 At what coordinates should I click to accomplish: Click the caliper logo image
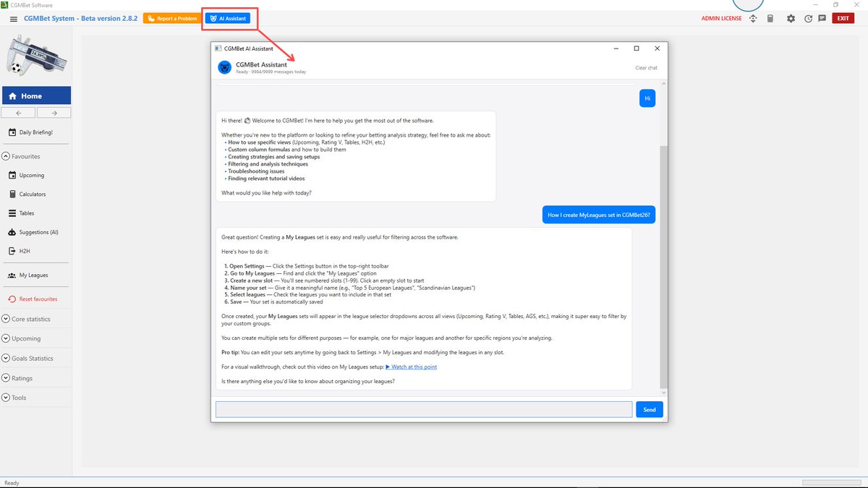[x=36, y=57]
